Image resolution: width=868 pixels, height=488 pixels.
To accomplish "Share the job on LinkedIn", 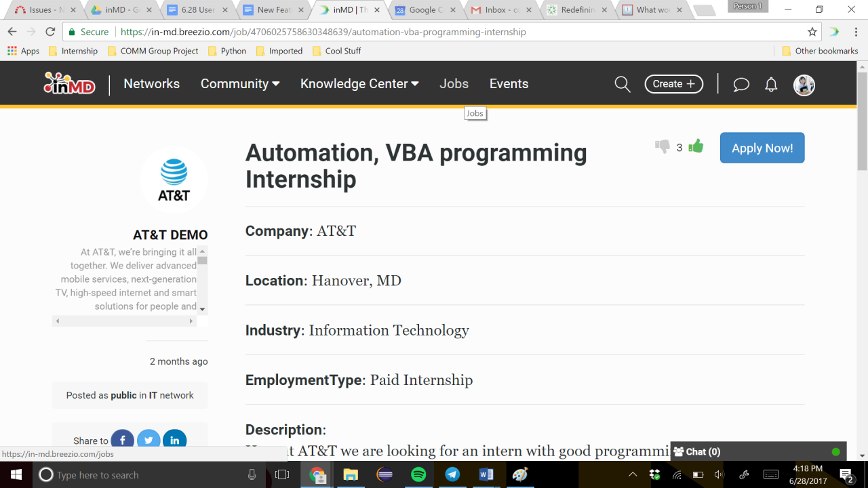I will (x=174, y=440).
